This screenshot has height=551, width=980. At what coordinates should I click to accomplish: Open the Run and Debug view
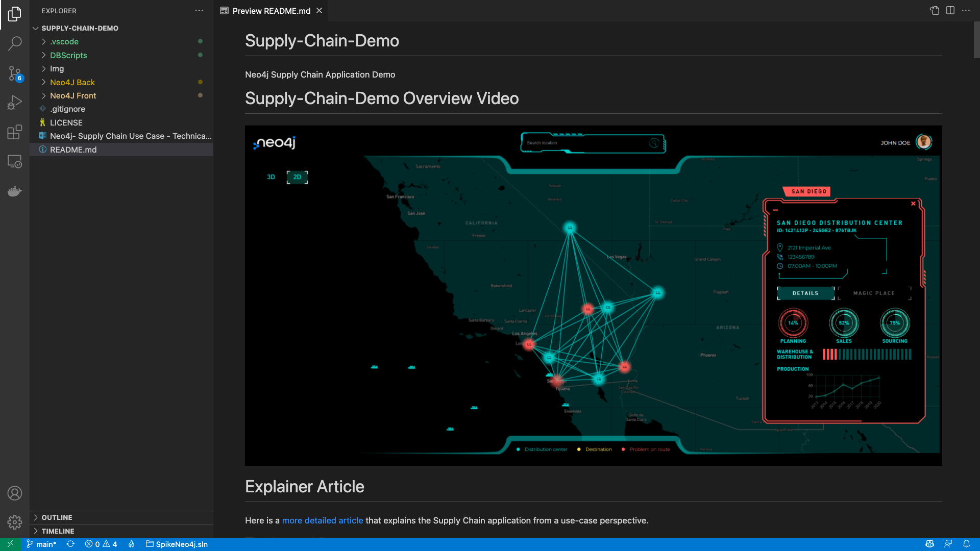click(15, 103)
